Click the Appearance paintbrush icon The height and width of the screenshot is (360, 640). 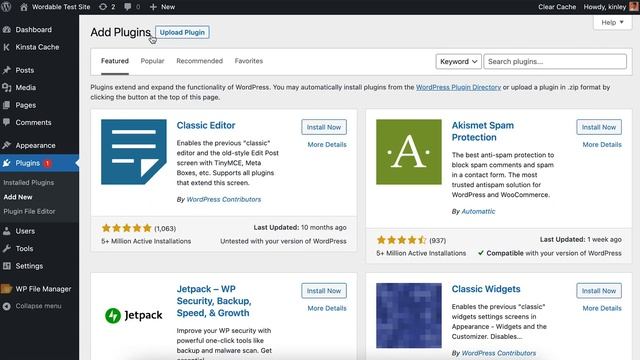tap(7, 145)
